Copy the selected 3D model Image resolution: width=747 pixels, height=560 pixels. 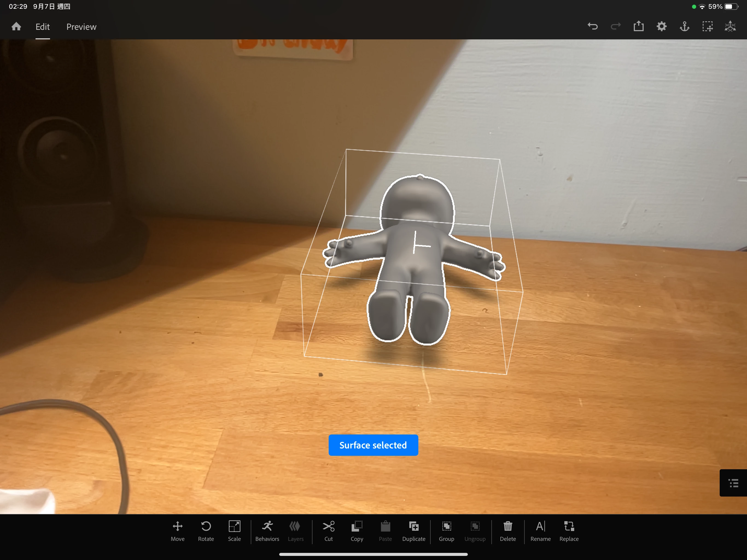(x=357, y=531)
